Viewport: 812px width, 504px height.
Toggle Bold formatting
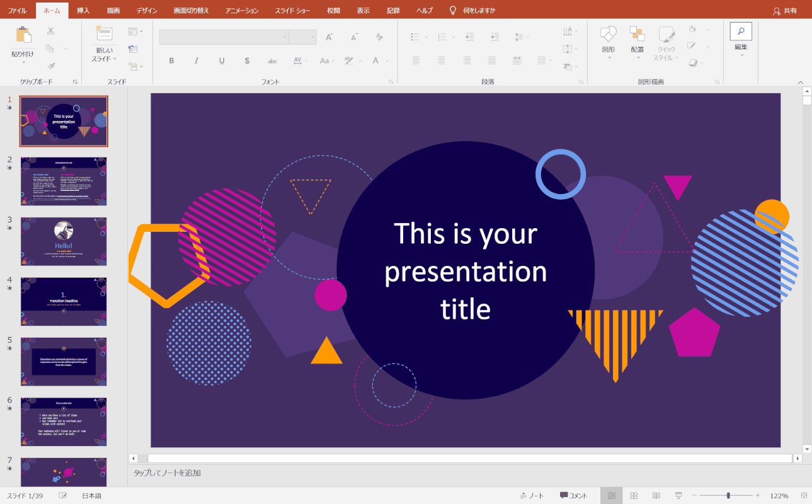171,60
